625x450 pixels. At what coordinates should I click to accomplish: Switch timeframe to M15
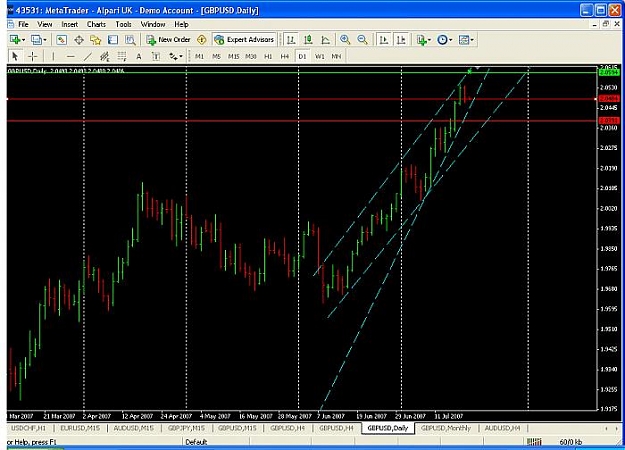234,56
